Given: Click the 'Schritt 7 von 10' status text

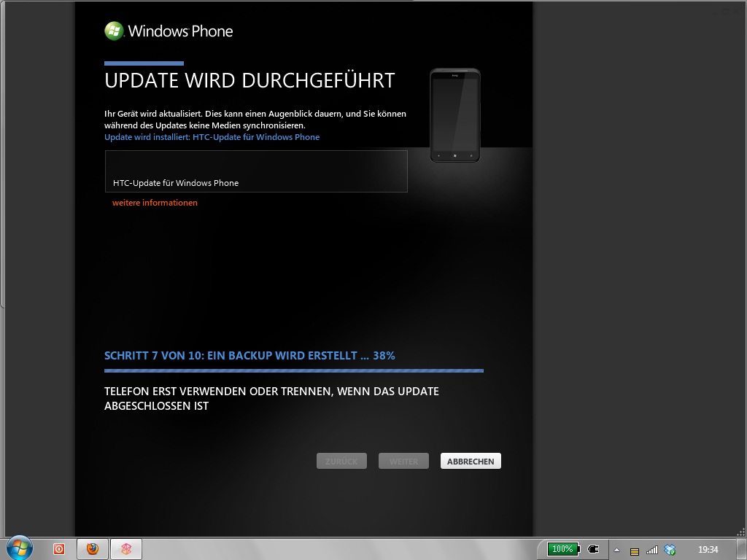Looking at the screenshot, I should (x=249, y=356).
